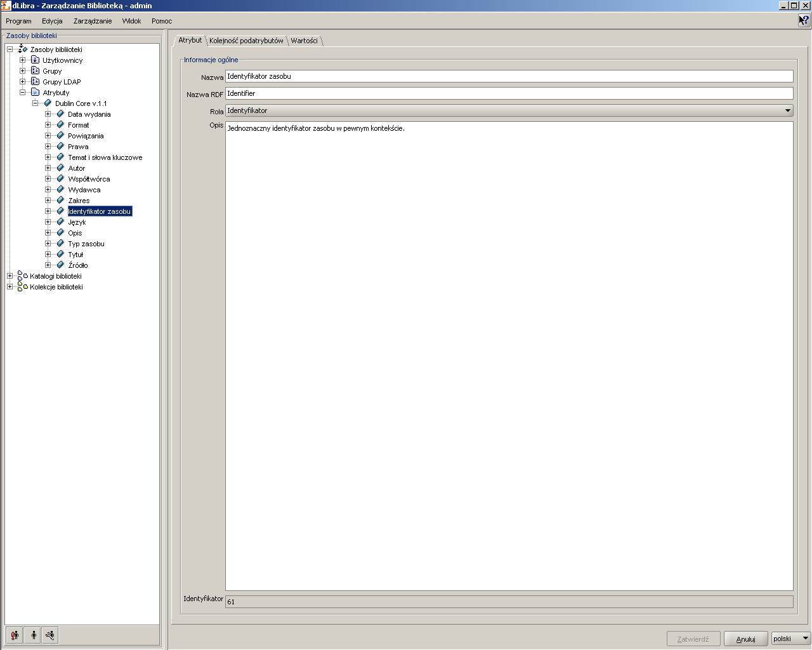Click the tag icon beside the Autor attribute

pyautogui.click(x=60, y=168)
